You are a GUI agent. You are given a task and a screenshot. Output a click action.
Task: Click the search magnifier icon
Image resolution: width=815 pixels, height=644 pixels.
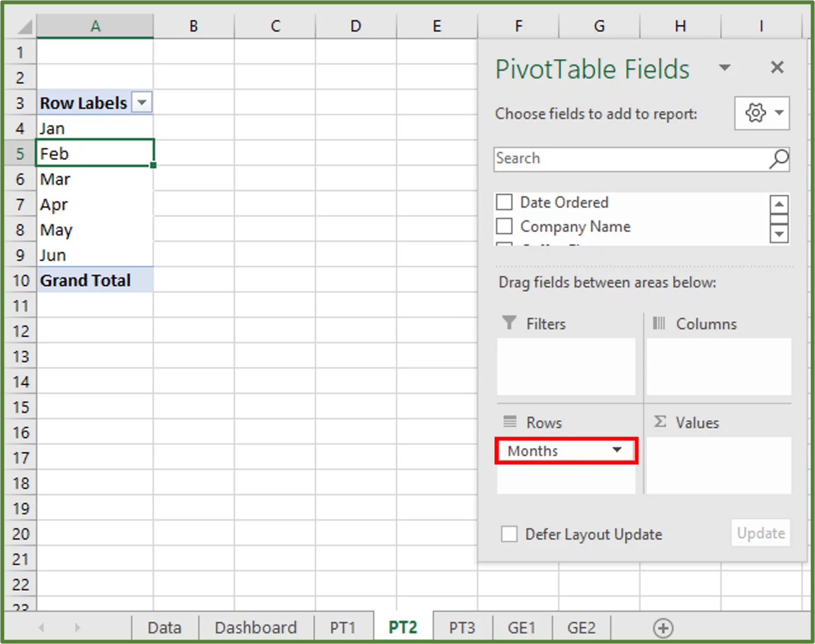778,159
